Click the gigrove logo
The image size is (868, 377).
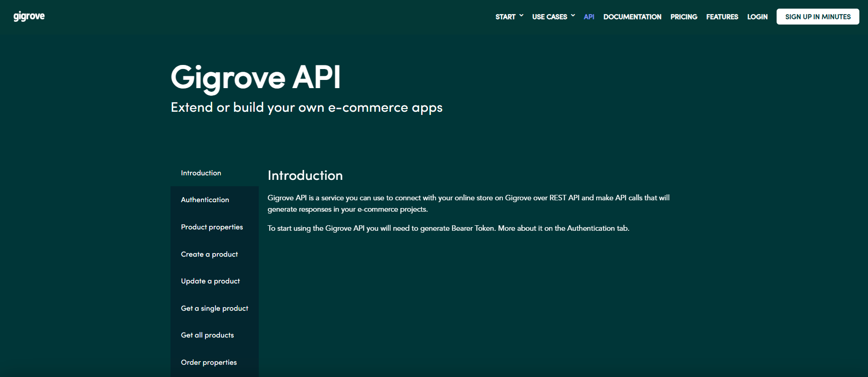click(29, 16)
